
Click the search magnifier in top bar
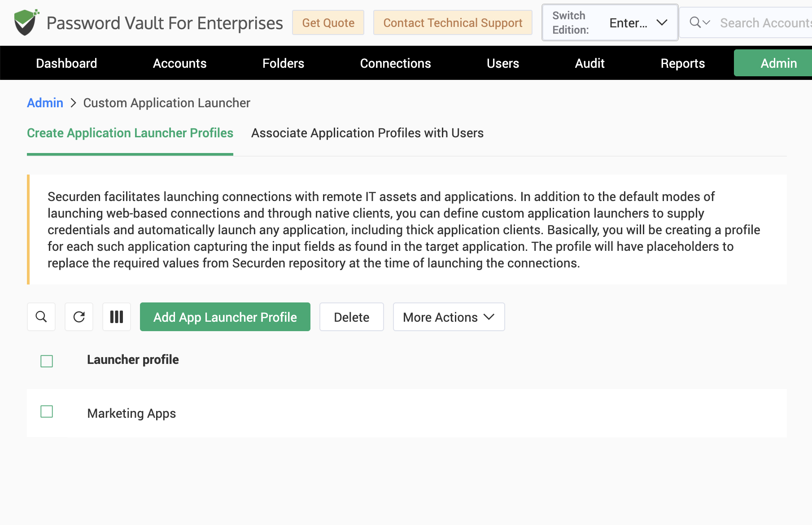695,22
